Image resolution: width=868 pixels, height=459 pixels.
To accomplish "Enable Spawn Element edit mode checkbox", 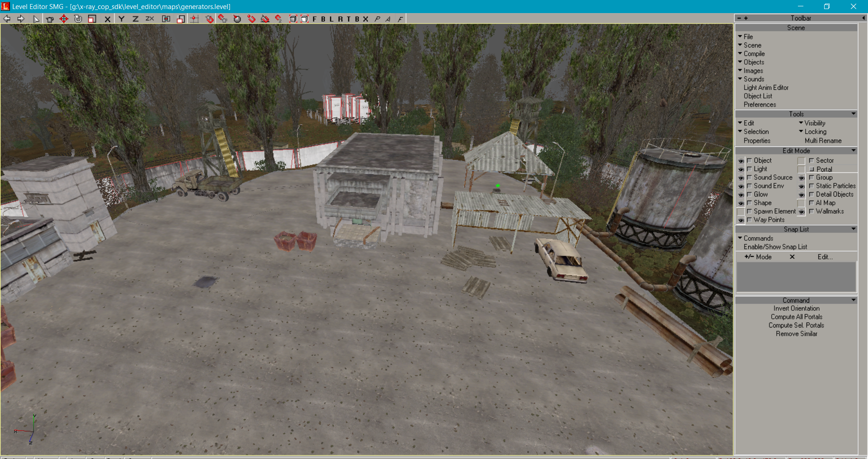I will 749,211.
